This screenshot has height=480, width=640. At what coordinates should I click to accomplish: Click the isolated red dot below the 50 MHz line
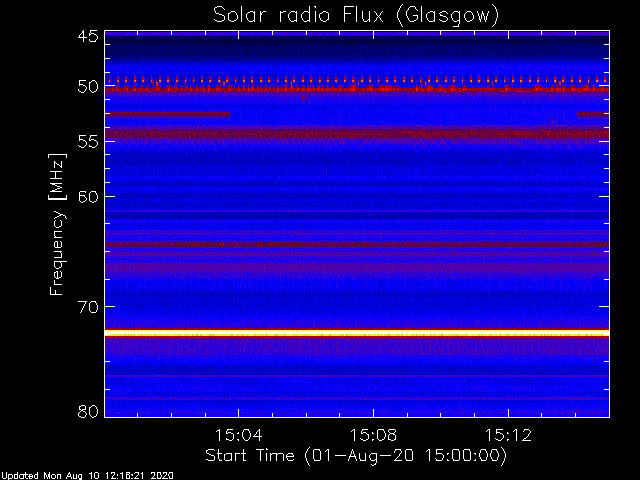(x=303, y=98)
